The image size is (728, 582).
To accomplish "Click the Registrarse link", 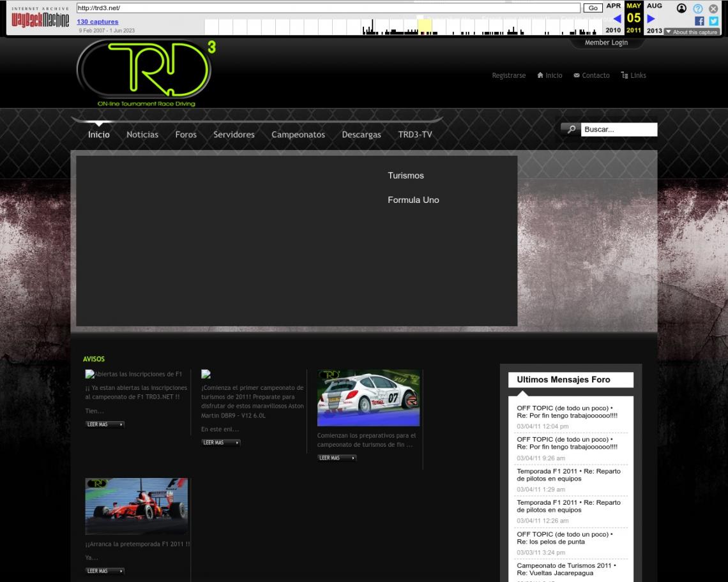I will click(508, 75).
